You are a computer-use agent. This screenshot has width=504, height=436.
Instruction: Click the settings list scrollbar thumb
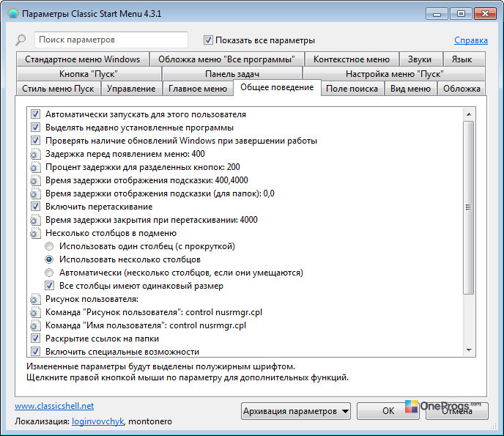coord(469,207)
